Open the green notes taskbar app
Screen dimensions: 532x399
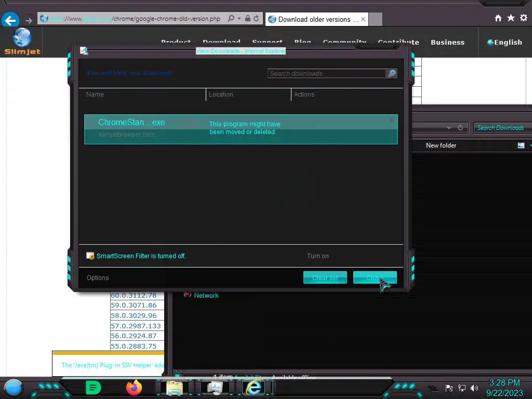point(94,388)
